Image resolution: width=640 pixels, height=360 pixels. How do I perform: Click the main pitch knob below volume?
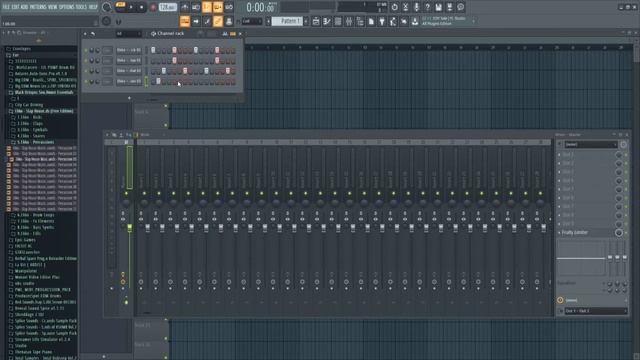tap(107, 21)
